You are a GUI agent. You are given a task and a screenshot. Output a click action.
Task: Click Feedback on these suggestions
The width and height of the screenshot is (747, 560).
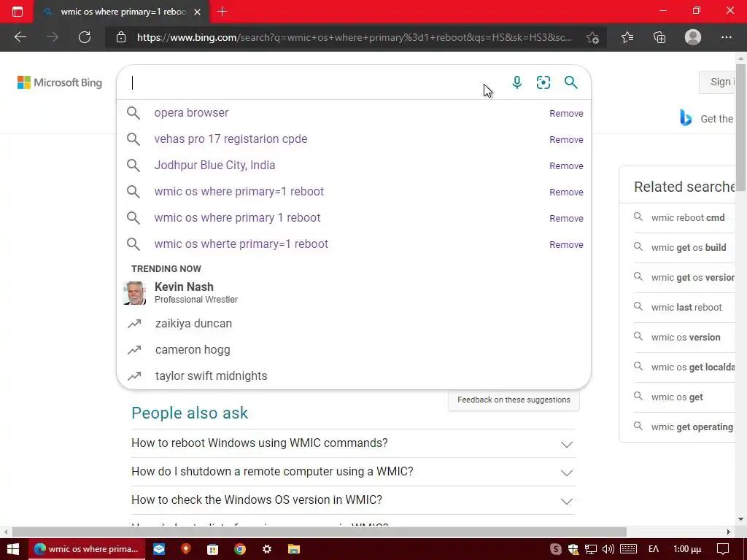(x=514, y=400)
